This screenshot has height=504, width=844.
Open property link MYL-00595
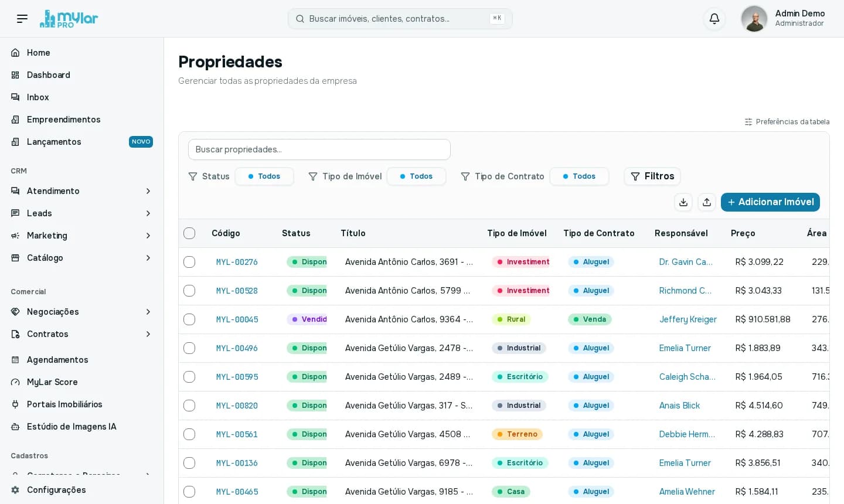tap(237, 377)
